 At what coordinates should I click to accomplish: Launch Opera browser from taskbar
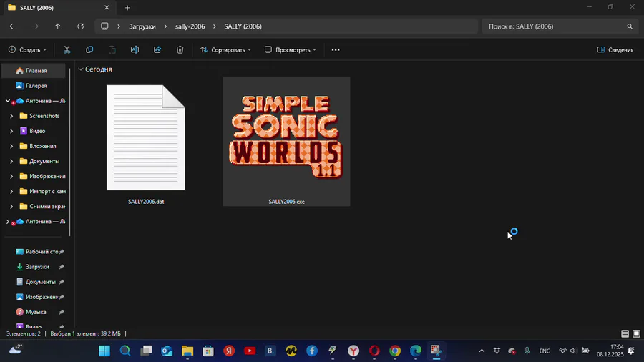[x=374, y=351]
